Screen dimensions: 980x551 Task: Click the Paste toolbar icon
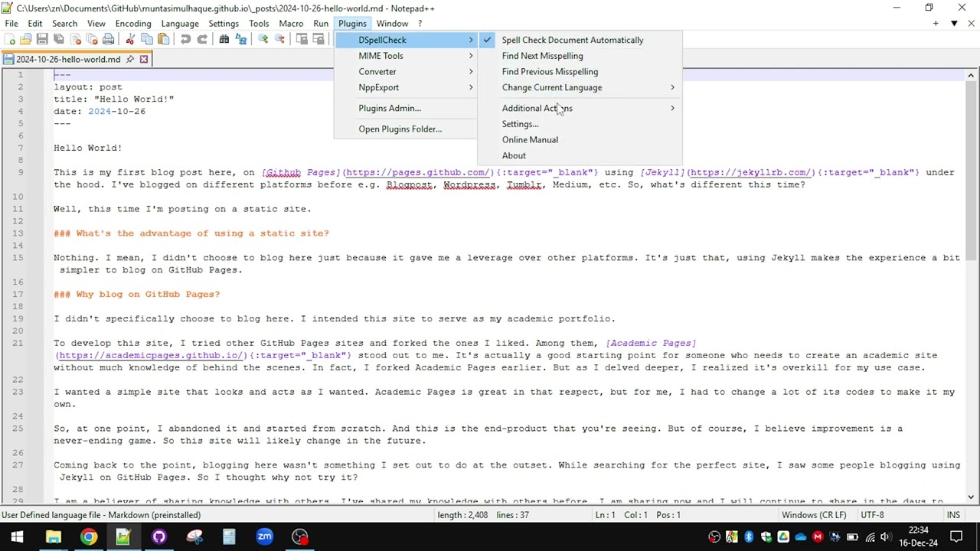coord(163,39)
